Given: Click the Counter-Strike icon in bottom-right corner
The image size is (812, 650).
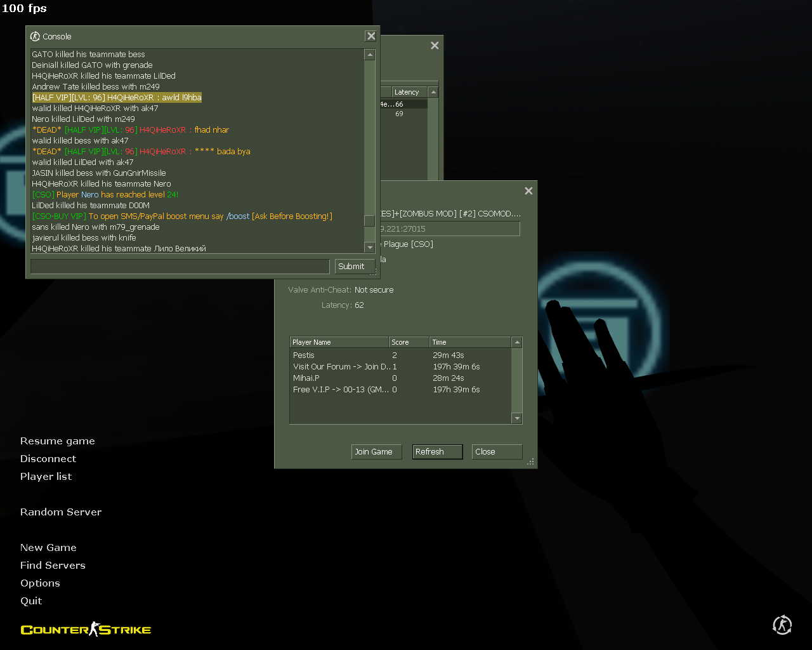Looking at the screenshot, I should point(782,625).
